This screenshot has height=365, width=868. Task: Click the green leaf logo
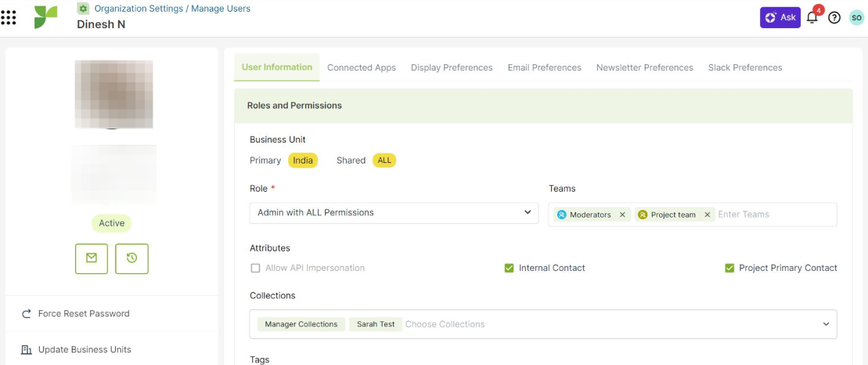pyautogui.click(x=45, y=17)
